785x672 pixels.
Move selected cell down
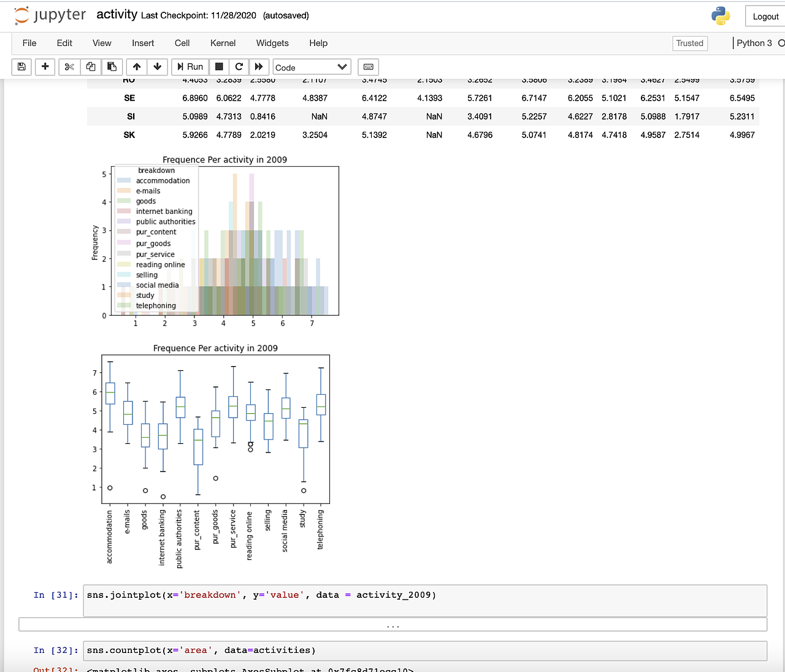(x=158, y=67)
